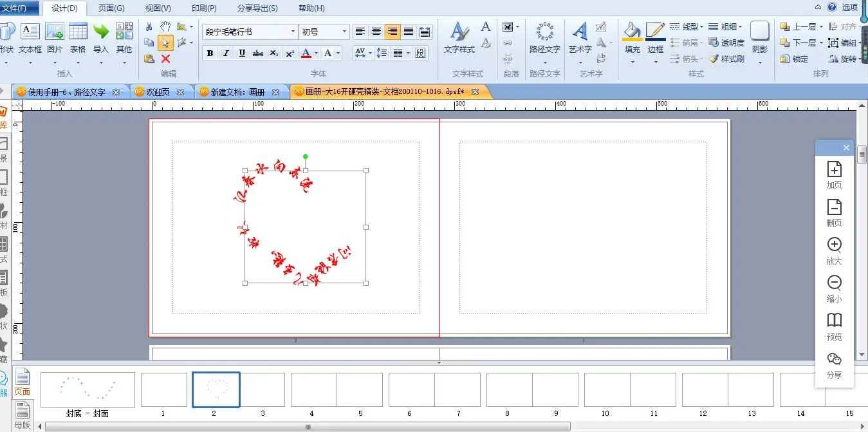Open the font name dropdown 段宁毛笔行书
The width and height of the screenshot is (868, 432).
pyautogui.click(x=293, y=32)
